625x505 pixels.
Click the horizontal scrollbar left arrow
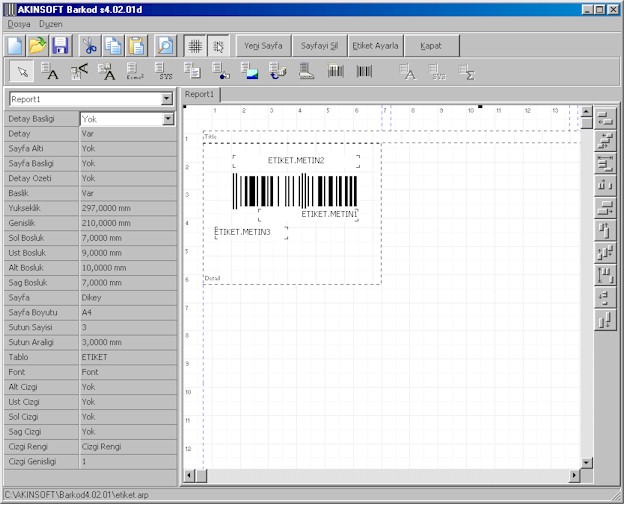[190, 475]
